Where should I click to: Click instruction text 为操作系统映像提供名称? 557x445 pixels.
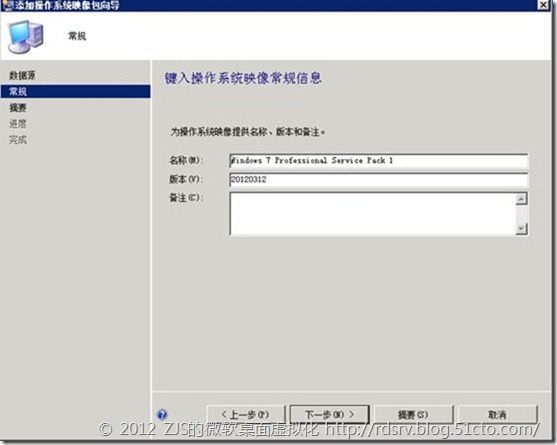(248, 132)
